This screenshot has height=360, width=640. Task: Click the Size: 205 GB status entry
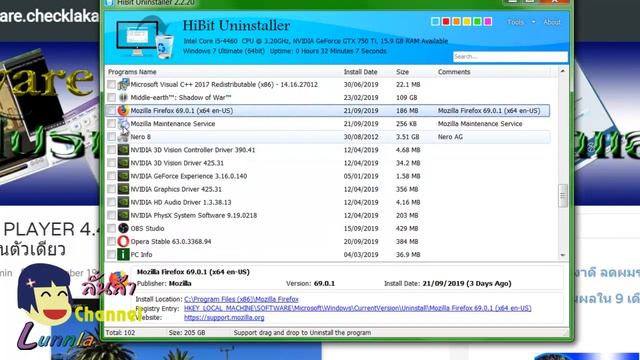187,333
